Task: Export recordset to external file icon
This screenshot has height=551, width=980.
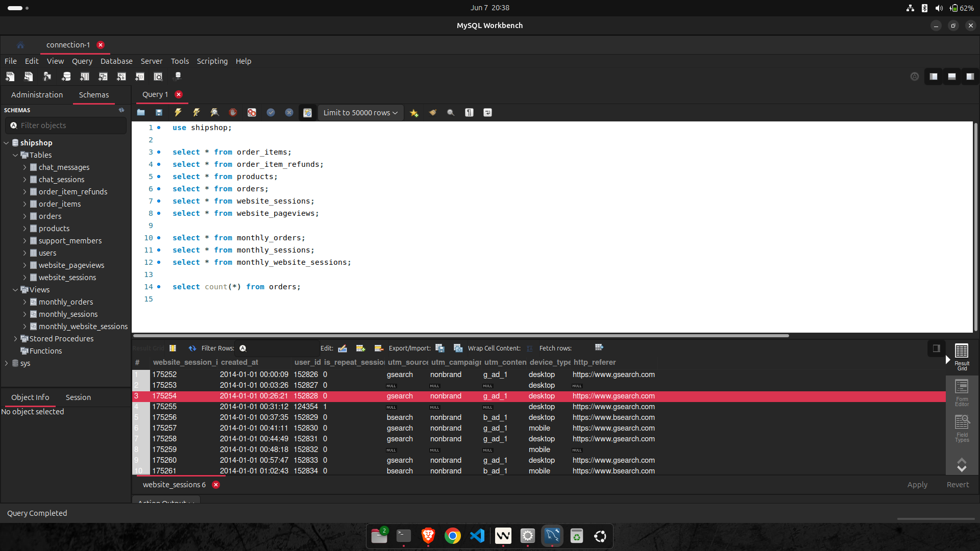Action: click(439, 348)
